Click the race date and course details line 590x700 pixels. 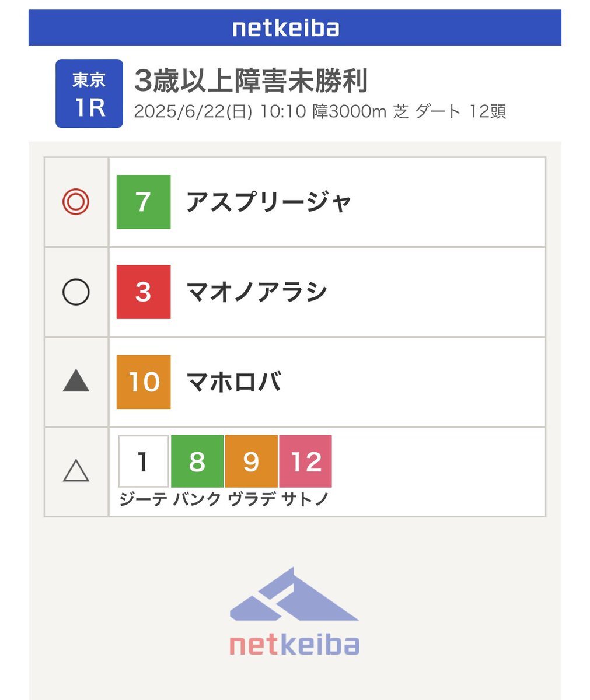point(320,111)
